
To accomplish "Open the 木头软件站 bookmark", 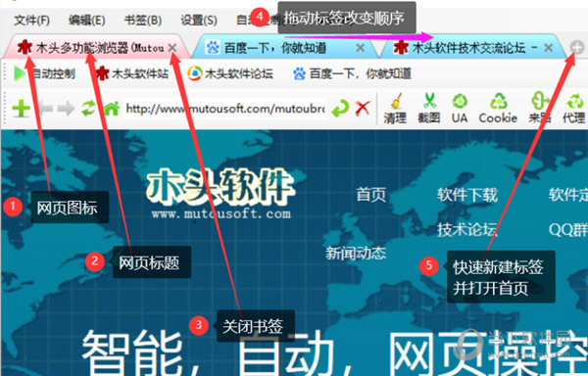I will pos(132,73).
